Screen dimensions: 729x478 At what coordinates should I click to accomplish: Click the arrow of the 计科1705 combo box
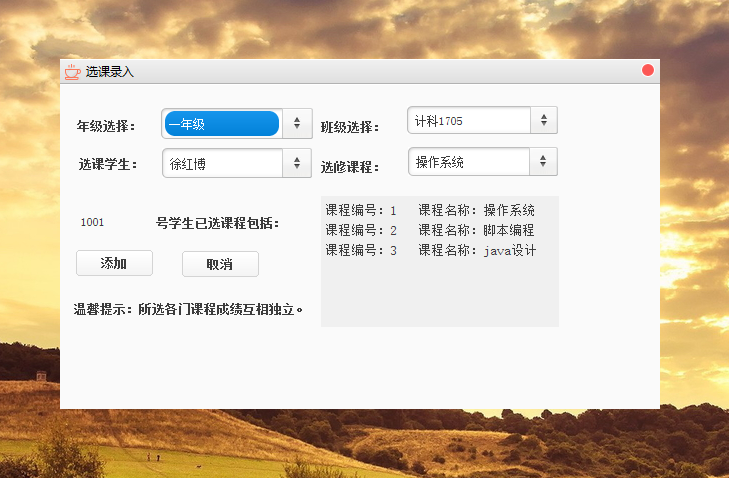tap(543, 120)
